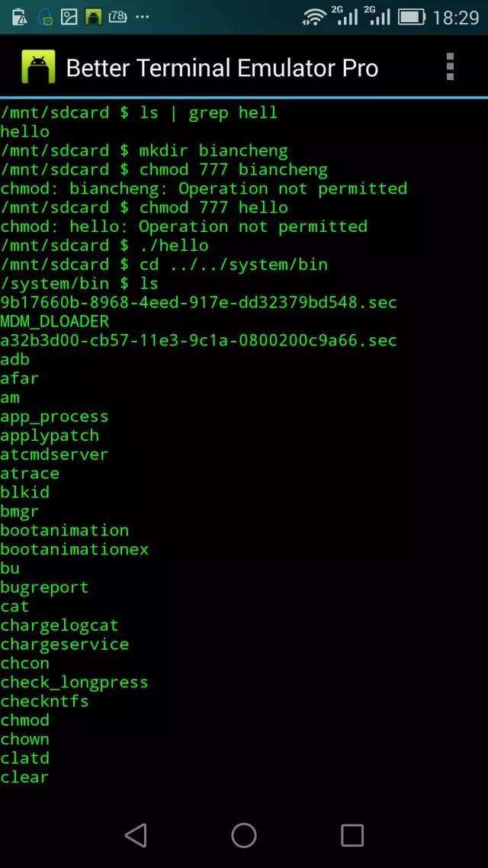The width and height of the screenshot is (488, 868).
Task: Tap the app title Better Terminal Emulator Pro
Action: click(x=222, y=68)
